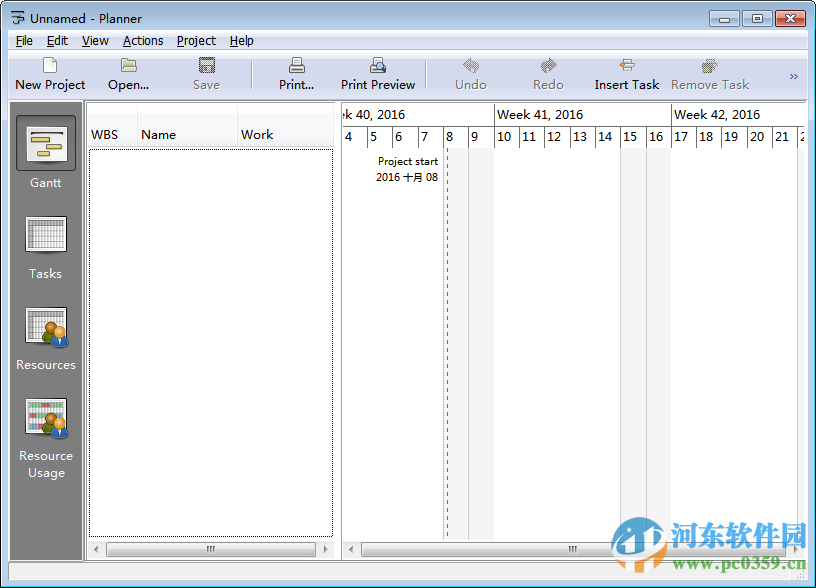Viewport: 816px width, 588px height.
Task: Select the Gantt view in sidebar
Action: tap(45, 155)
